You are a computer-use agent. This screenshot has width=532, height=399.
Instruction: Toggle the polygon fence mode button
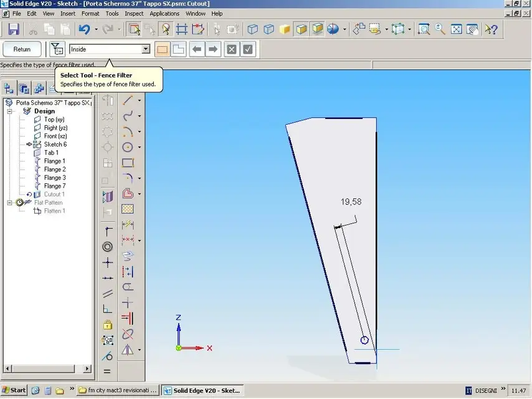click(x=178, y=50)
